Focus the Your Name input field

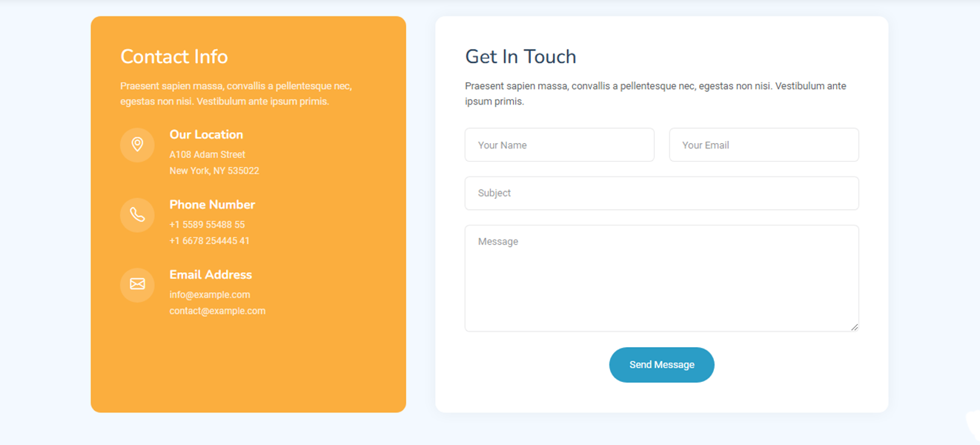[x=559, y=145]
